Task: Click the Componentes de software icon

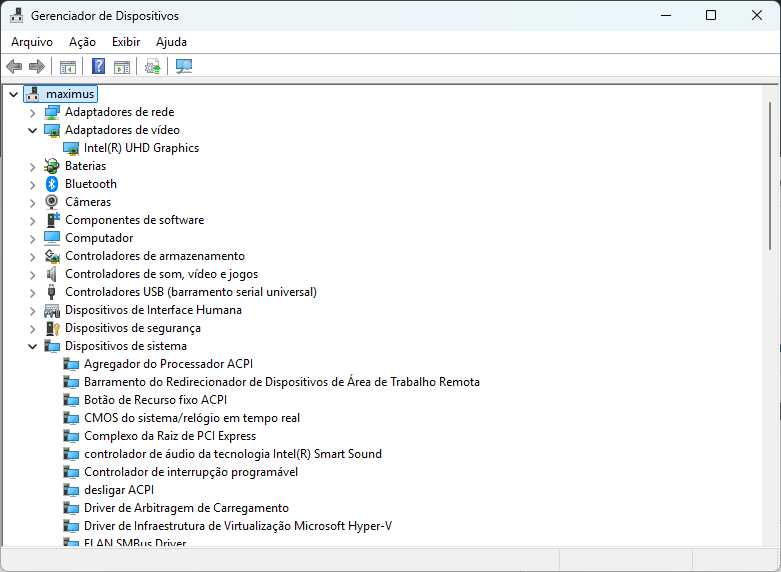Action: pyautogui.click(x=52, y=220)
